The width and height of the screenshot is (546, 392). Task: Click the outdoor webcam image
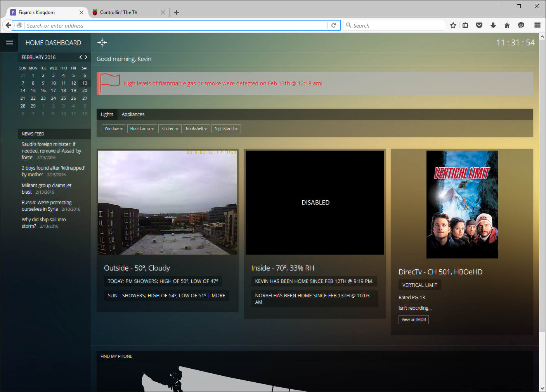point(168,203)
